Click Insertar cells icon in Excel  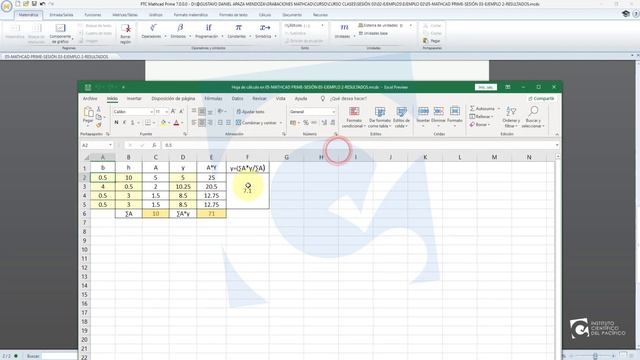tap(423, 111)
